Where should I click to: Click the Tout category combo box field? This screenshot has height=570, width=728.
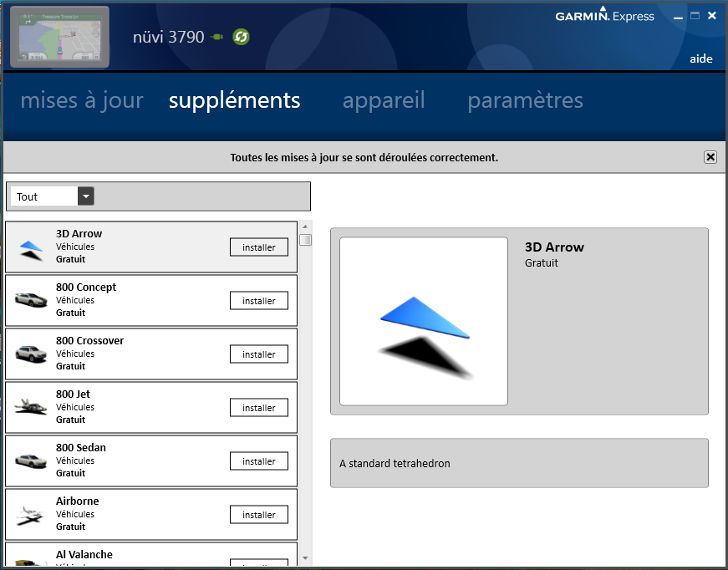[44, 196]
